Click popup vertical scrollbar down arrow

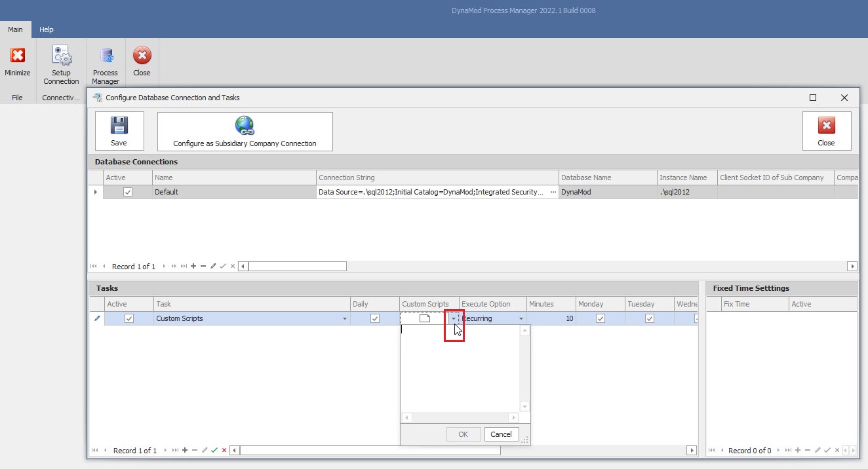coord(524,407)
